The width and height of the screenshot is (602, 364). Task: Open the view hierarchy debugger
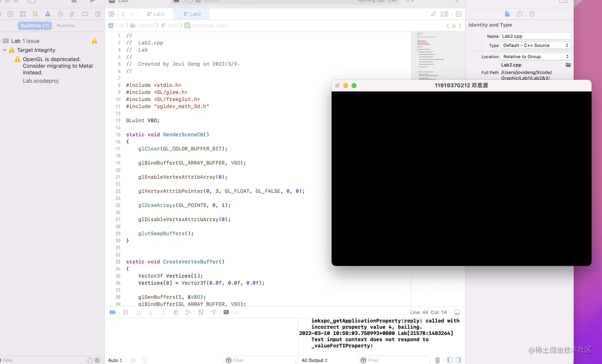point(176,312)
